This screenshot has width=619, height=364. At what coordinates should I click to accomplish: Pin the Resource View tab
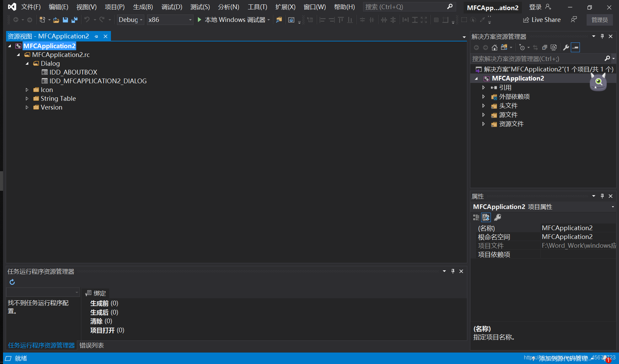point(96,36)
